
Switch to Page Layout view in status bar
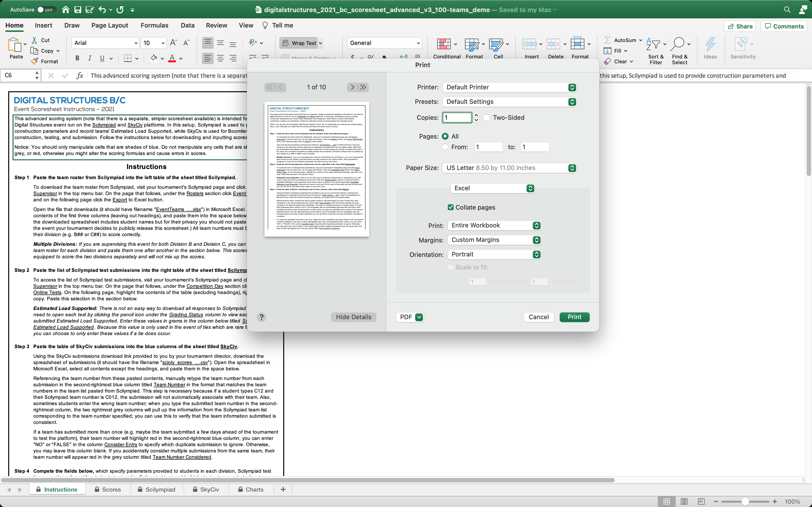pyautogui.click(x=684, y=501)
